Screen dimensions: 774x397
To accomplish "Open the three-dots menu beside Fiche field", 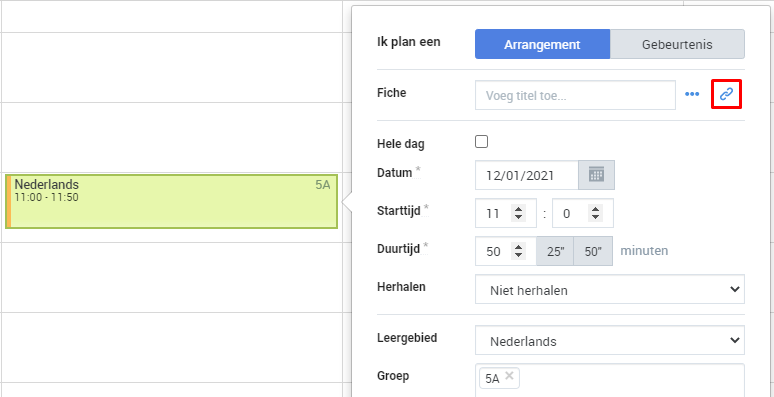I will point(692,94).
